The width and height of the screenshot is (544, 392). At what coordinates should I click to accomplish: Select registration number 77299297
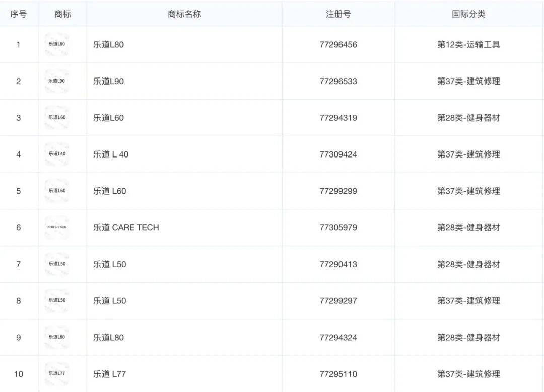(x=338, y=301)
